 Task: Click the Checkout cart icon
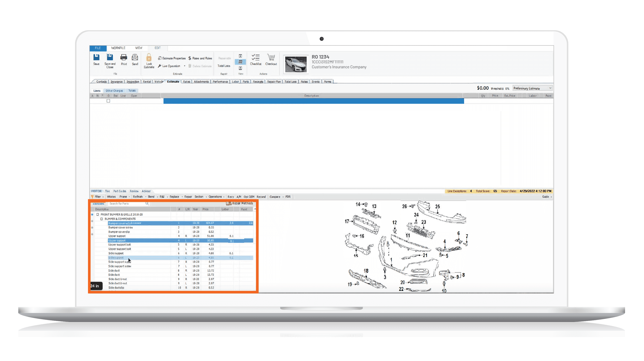pos(271,58)
